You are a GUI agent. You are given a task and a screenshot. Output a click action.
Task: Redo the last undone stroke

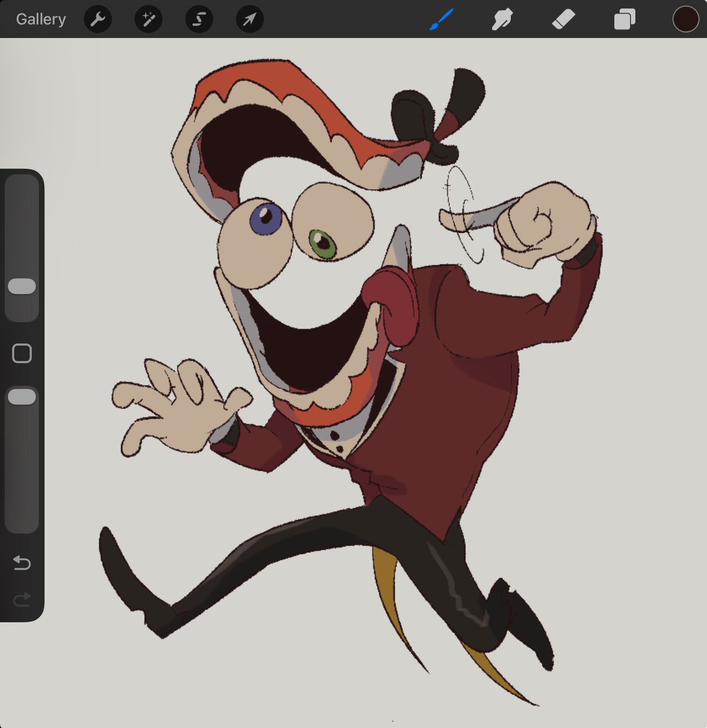click(22, 600)
